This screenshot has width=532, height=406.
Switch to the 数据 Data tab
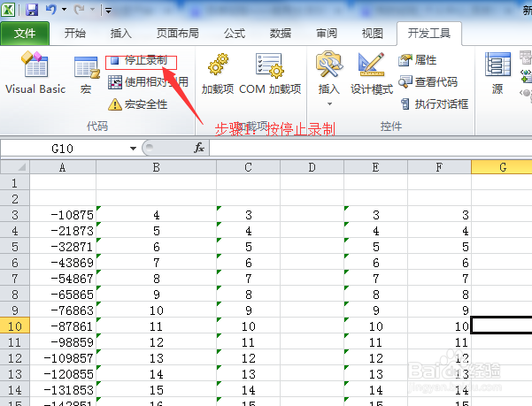click(281, 34)
